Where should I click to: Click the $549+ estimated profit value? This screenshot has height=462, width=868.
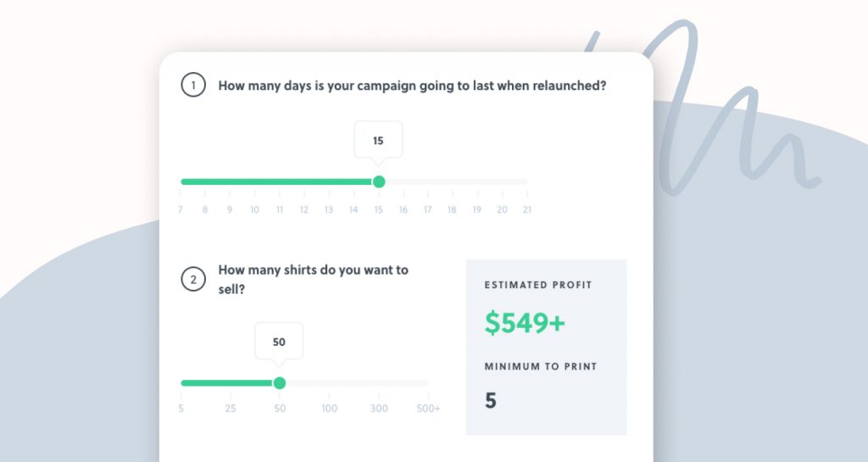coord(525,323)
